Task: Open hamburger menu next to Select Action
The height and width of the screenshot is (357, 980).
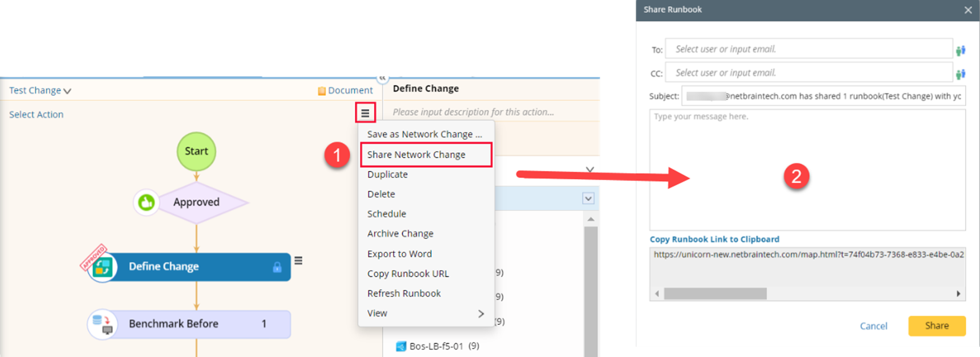Action: tap(365, 113)
